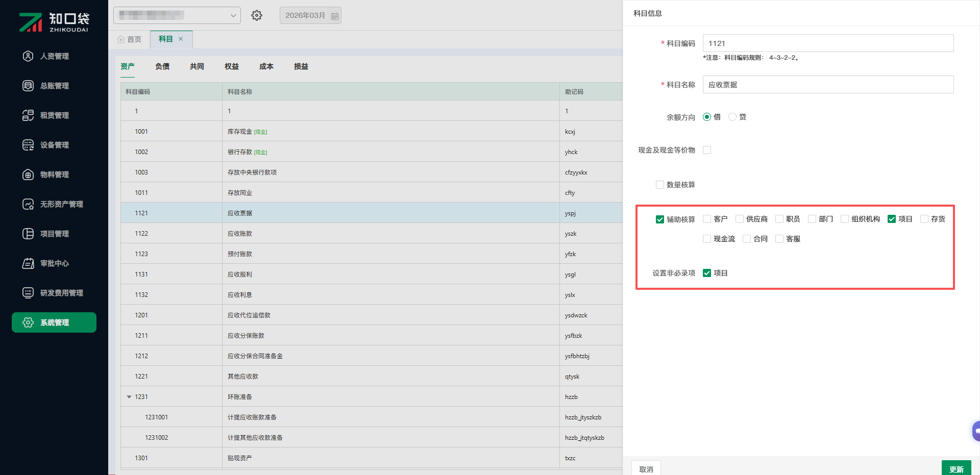
Task: Click the settings gear in top toolbar
Action: coord(257,15)
